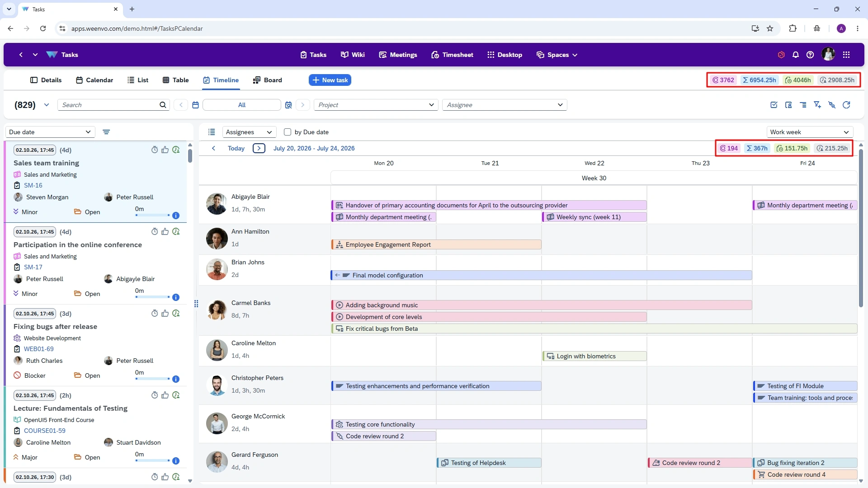Open the Project filter dropdown

pos(376,105)
